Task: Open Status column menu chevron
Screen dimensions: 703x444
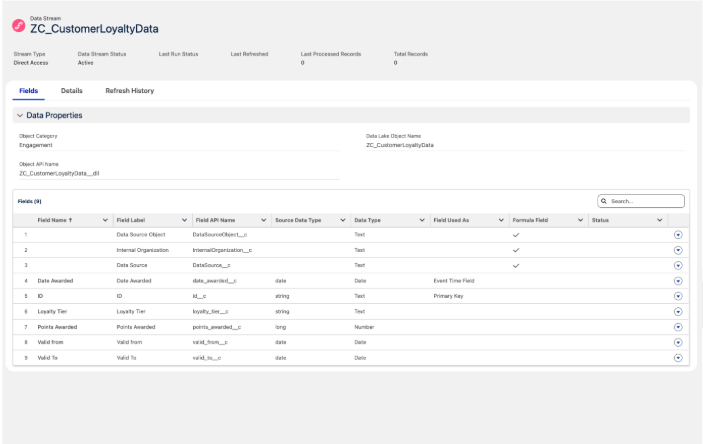Action: point(660,220)
